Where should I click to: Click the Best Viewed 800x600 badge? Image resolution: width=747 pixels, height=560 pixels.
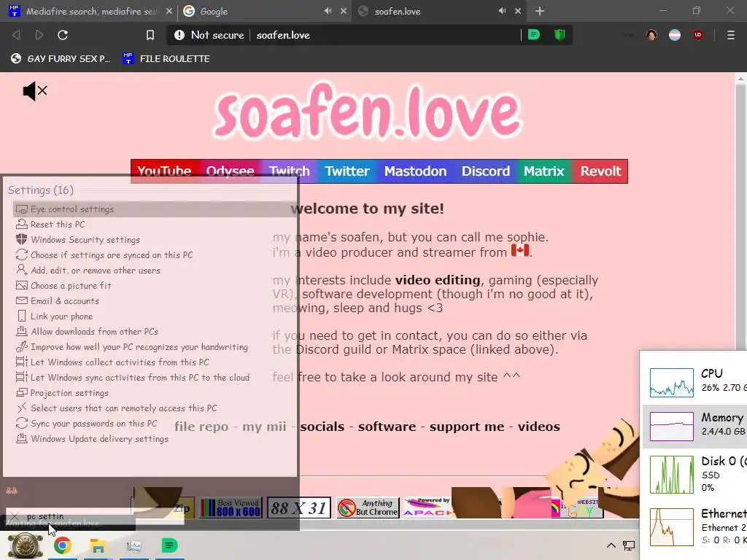[231, 507]
